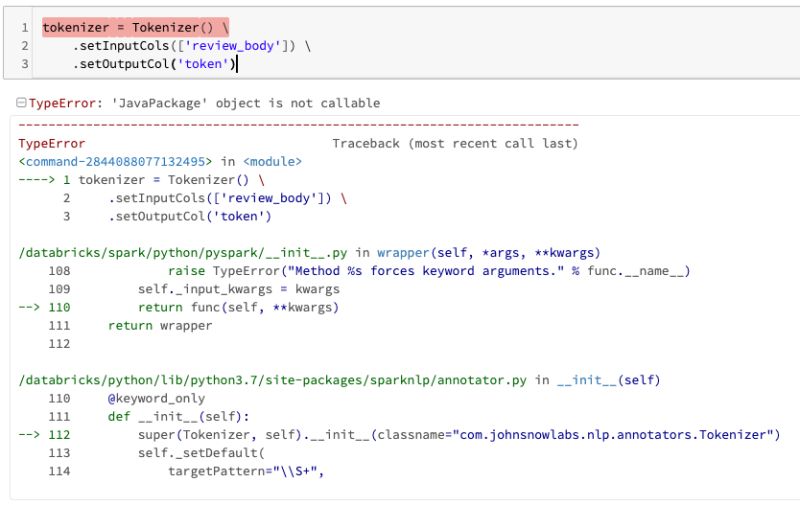Collapse the TypeError output with the minus icon

click(x=21, y=103)
